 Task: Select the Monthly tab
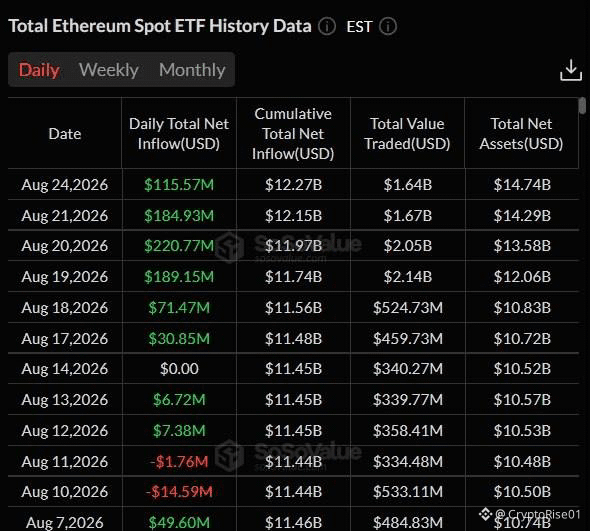click(x=192, y=70)
